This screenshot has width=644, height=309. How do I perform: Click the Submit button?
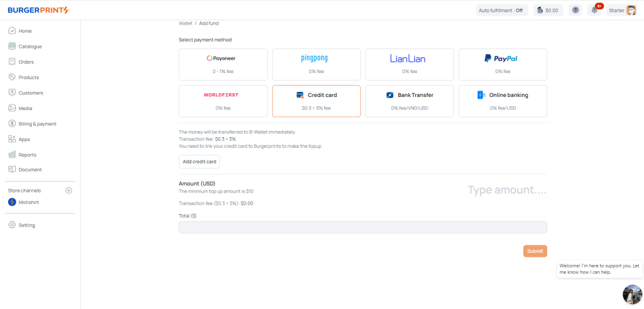click(535, 251)
